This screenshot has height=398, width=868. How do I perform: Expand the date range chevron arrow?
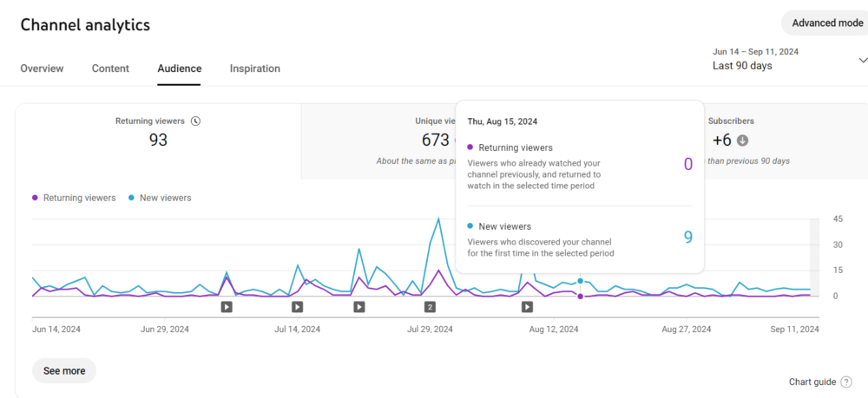pos(862,60)
